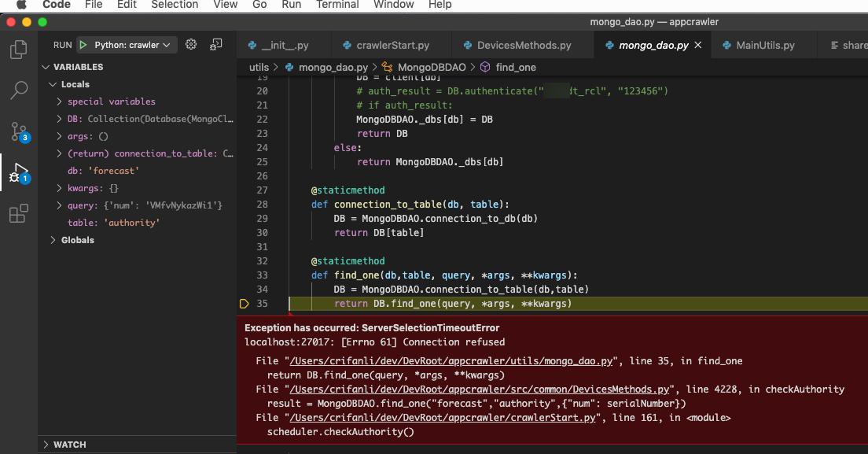Expand the query variable

click(x=59, y=205)
